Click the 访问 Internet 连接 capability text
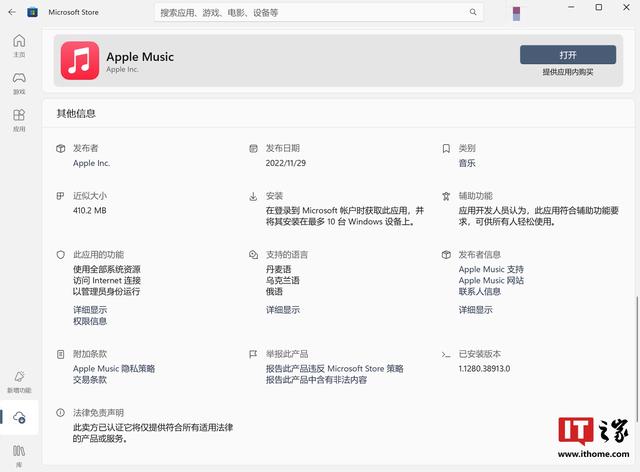Screen dimensions: 640x472 (x=107, y=281)
